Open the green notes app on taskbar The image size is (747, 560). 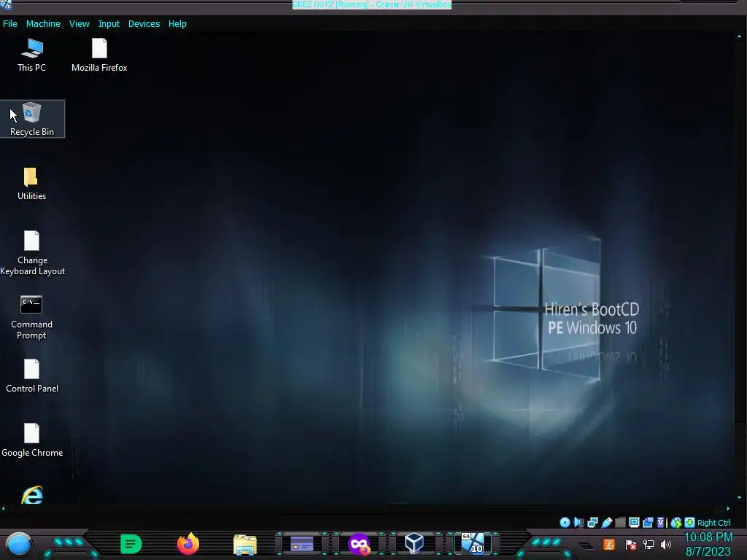tap(131, 544)
